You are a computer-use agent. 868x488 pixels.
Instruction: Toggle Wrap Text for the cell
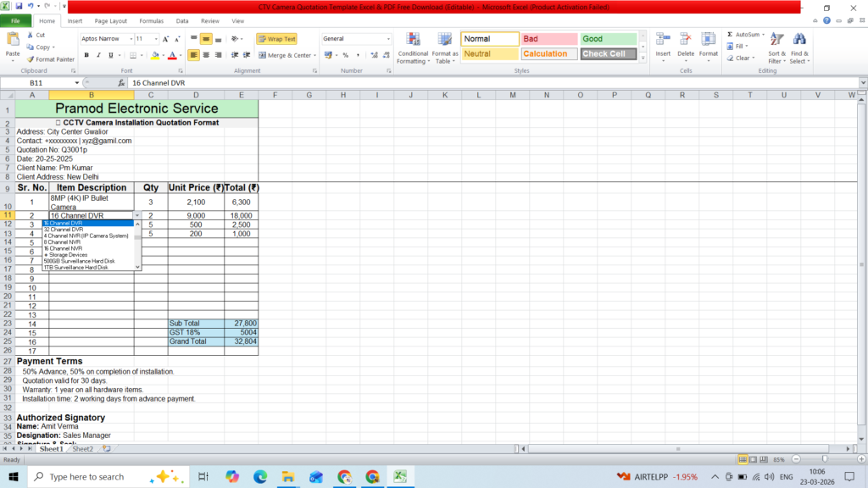tap(277, 39)
